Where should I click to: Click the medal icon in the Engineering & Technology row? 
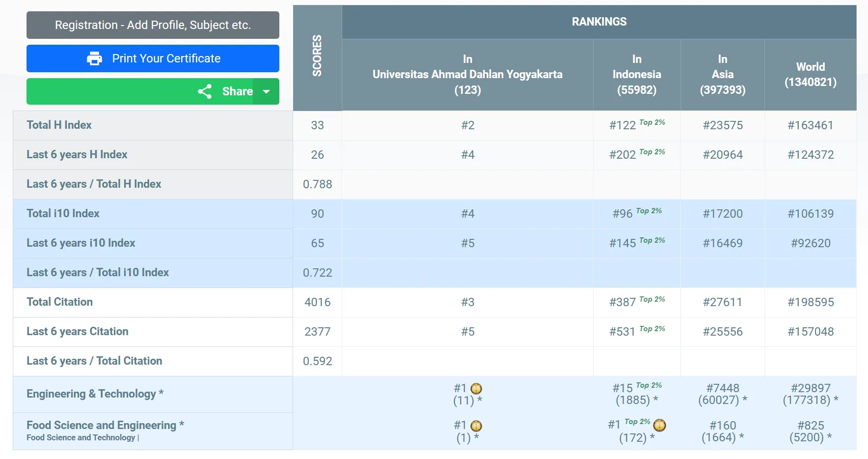pos(476,389)
